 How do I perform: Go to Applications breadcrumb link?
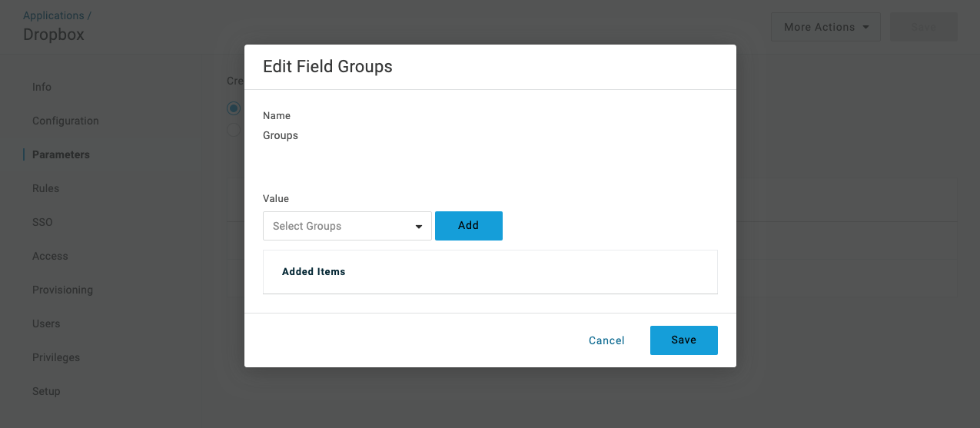click(x=53, y=15)
